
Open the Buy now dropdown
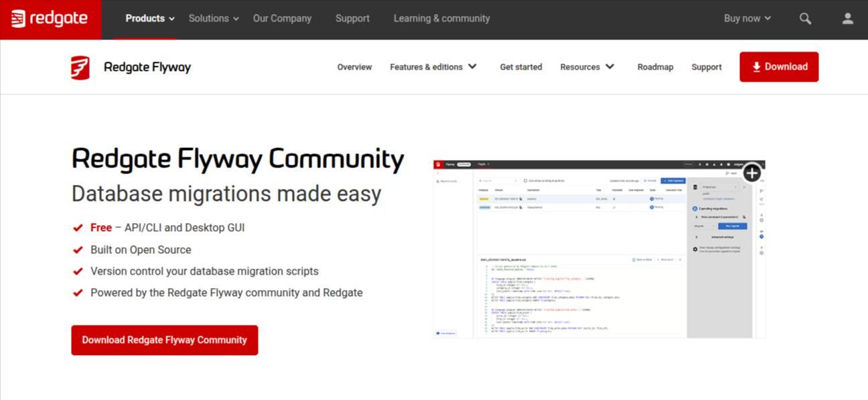(747, 19)
